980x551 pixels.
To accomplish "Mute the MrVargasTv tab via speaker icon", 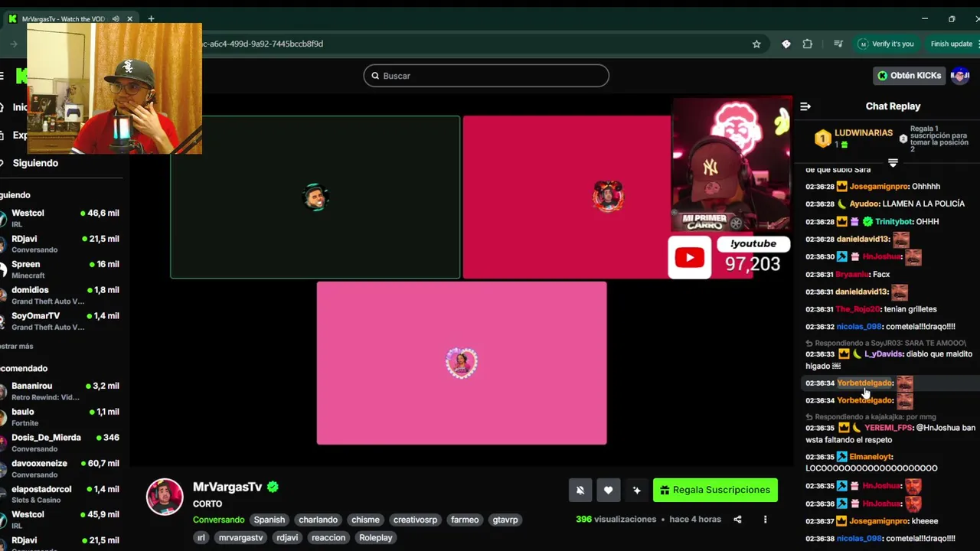I will point(116,18).
